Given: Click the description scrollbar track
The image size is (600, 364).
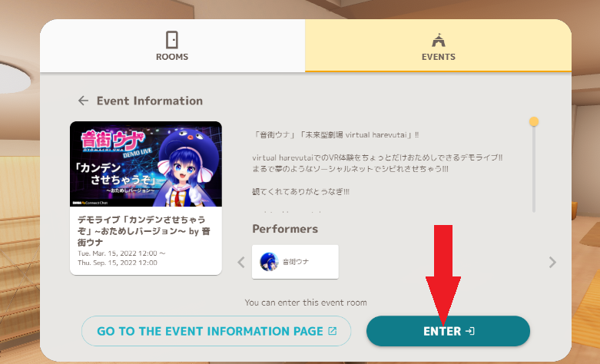Looking at the screenshot, I should pos(534,168).
